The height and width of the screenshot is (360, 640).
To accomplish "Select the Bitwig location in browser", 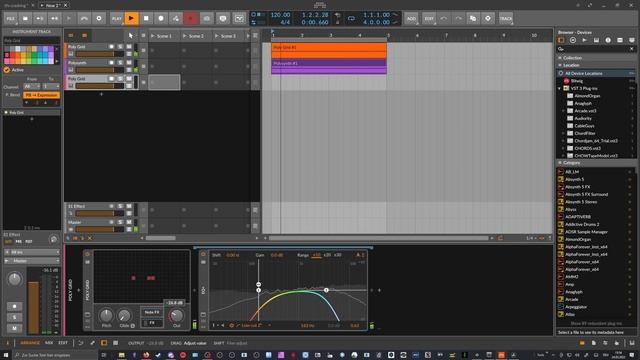I will (596, 81).
